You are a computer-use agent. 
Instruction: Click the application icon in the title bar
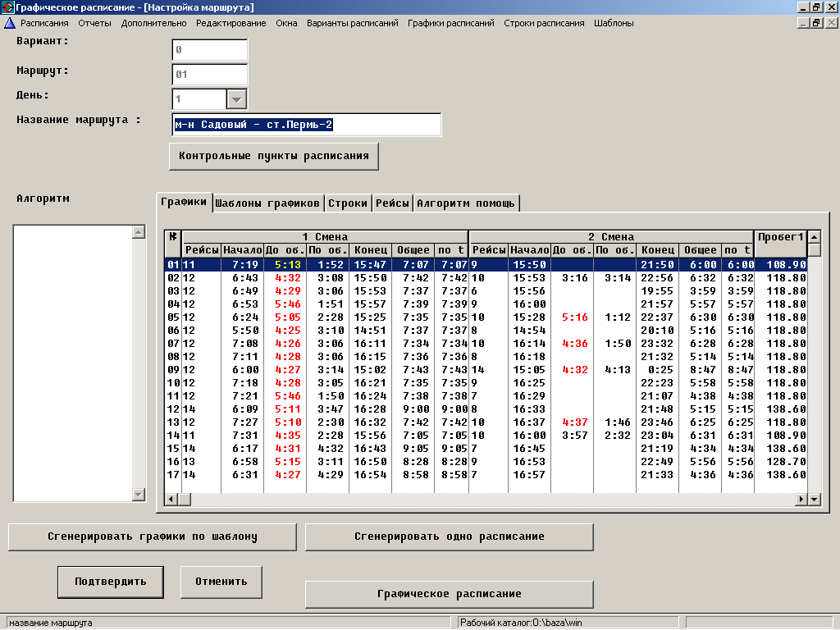click(x=7, y=7)
